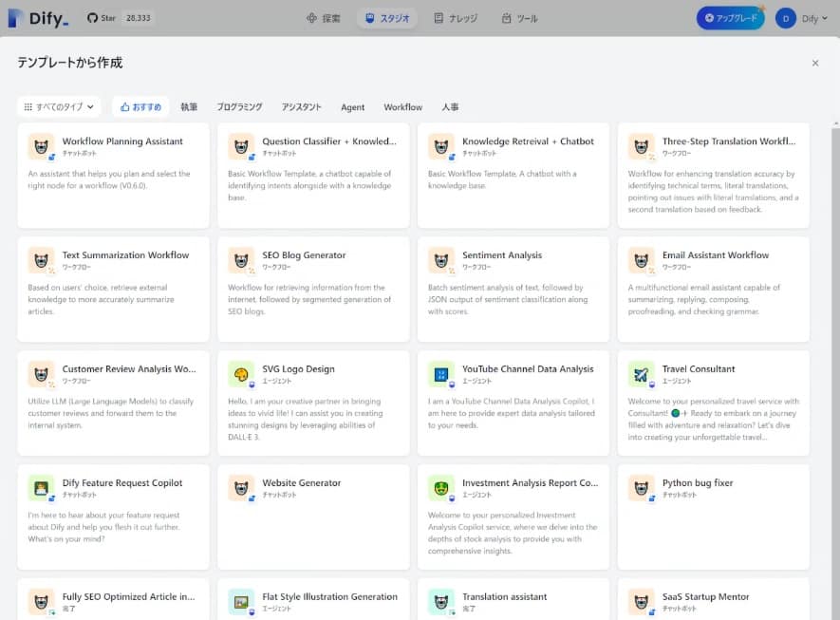
Task: Click the Flat Style Illustration Generation icon
Action: tap(241, 602)
